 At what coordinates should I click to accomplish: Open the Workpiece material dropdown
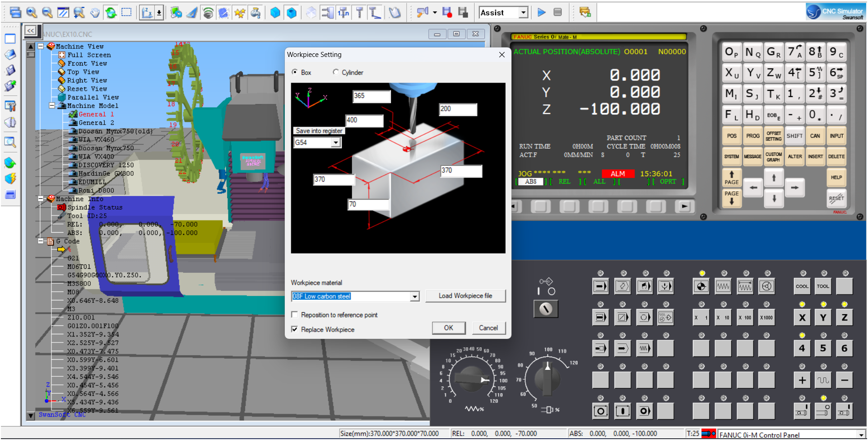(414, 296)
